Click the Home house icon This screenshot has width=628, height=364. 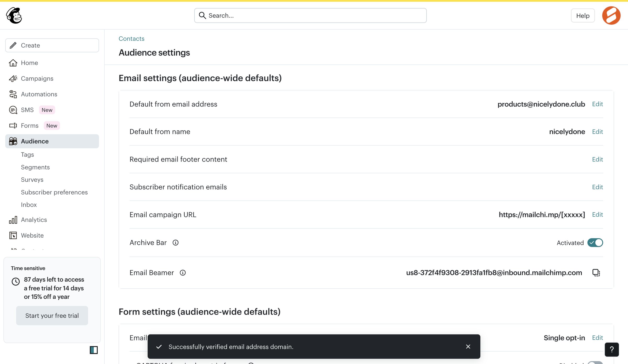point(13,63)
